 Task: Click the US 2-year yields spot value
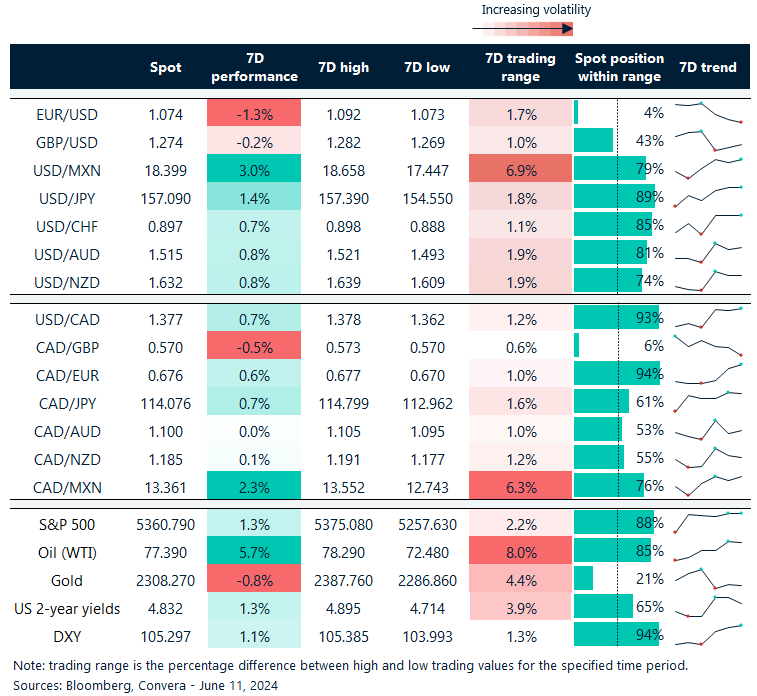pyautogui.click(x=165, y=606)
